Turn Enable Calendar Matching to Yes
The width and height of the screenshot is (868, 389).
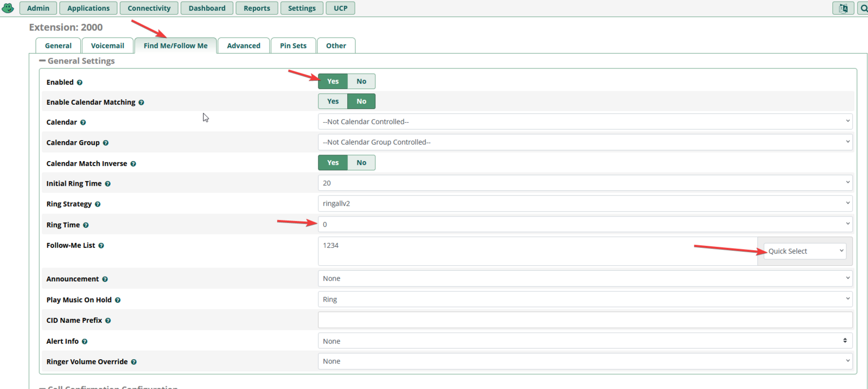click(x=333, y=101)
